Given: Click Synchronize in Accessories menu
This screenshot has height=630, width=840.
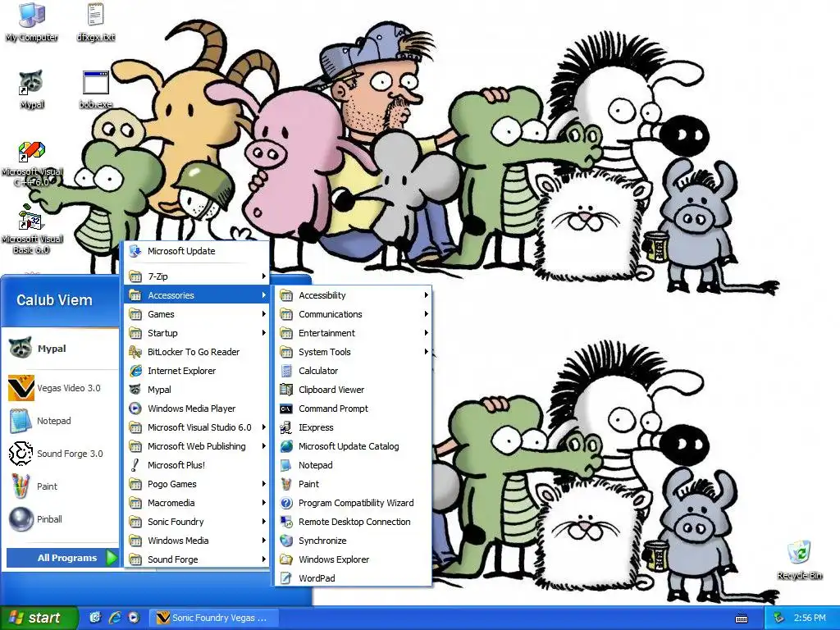Looking at the screenshot, I should click(354, 541).
